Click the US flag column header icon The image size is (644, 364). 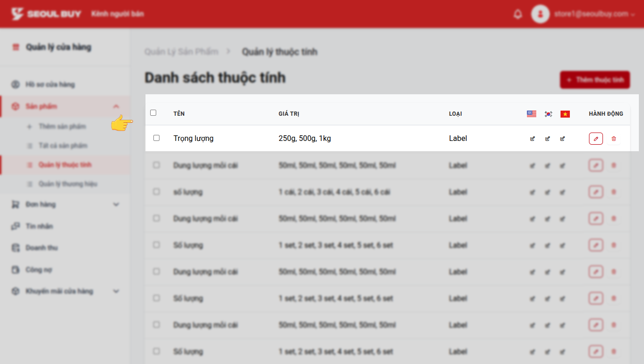[x=531, y=113]
